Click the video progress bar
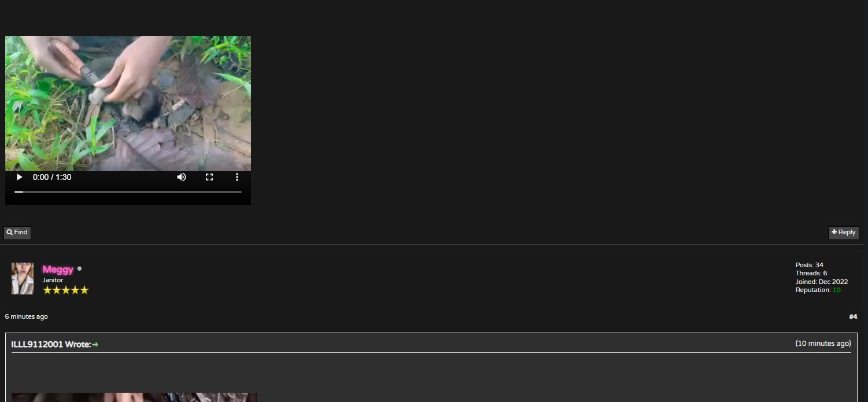 pyautogui.click(x=128, y=191)
